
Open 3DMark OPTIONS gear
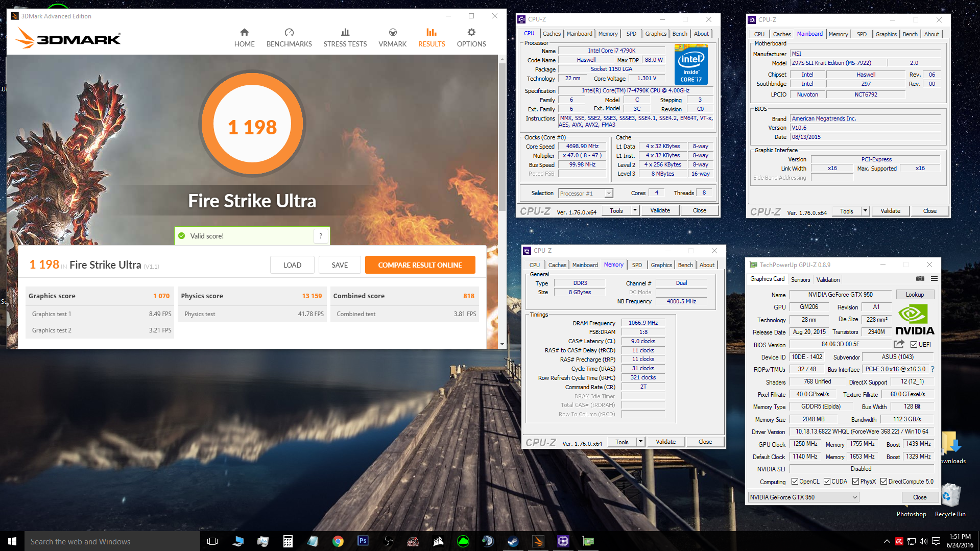coord(471,38)
